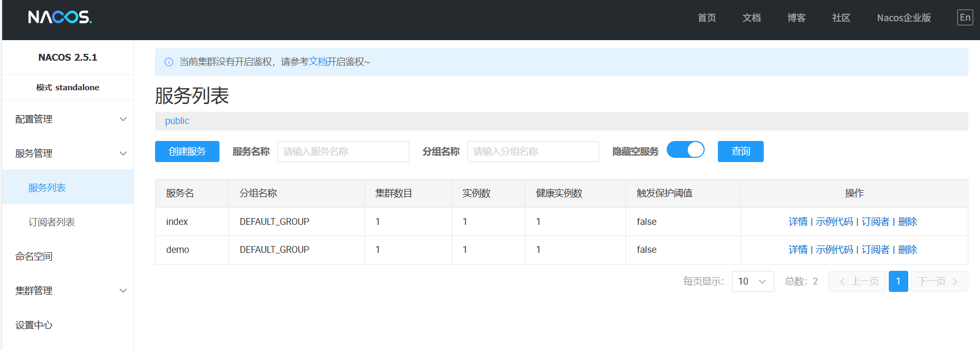Click the info icon in auth notice
Viewport: 980px width, 350px height.
169,62
